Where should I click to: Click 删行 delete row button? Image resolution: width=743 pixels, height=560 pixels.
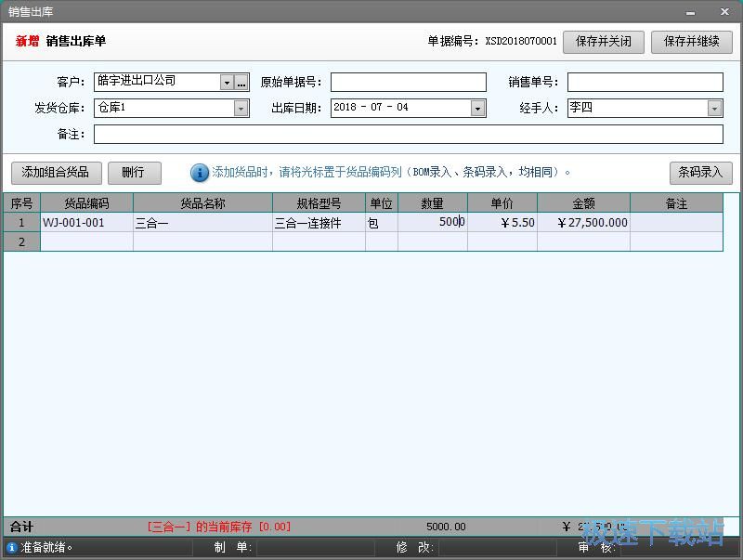pos(134,173)
